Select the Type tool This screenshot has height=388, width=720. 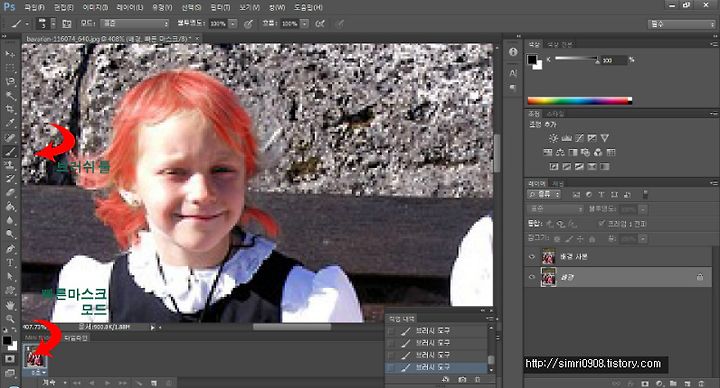(10, 263)
